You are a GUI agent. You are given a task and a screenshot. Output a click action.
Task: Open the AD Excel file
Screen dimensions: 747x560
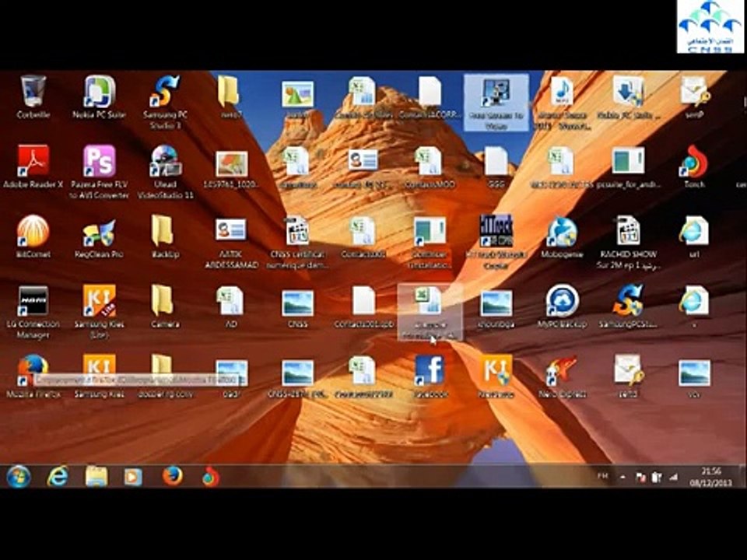click(x=231, y=306)
